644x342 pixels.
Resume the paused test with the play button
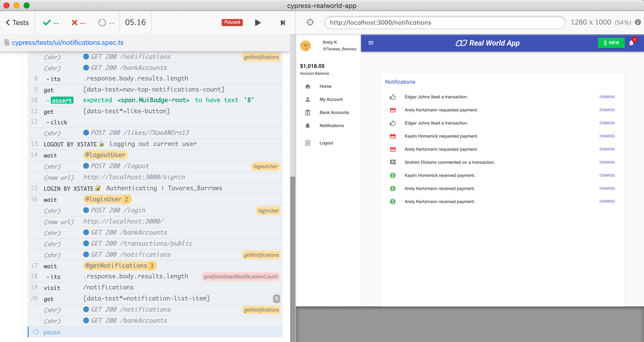click(258, 23)
